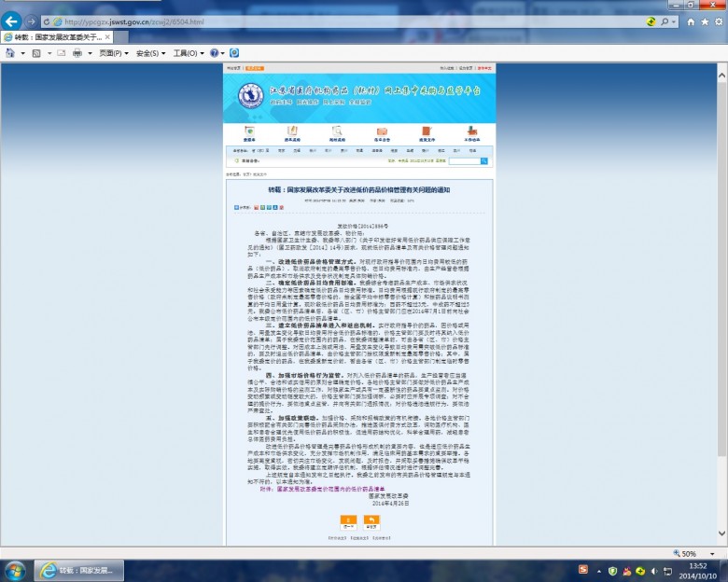Click the printer icon in command bar

77,53
